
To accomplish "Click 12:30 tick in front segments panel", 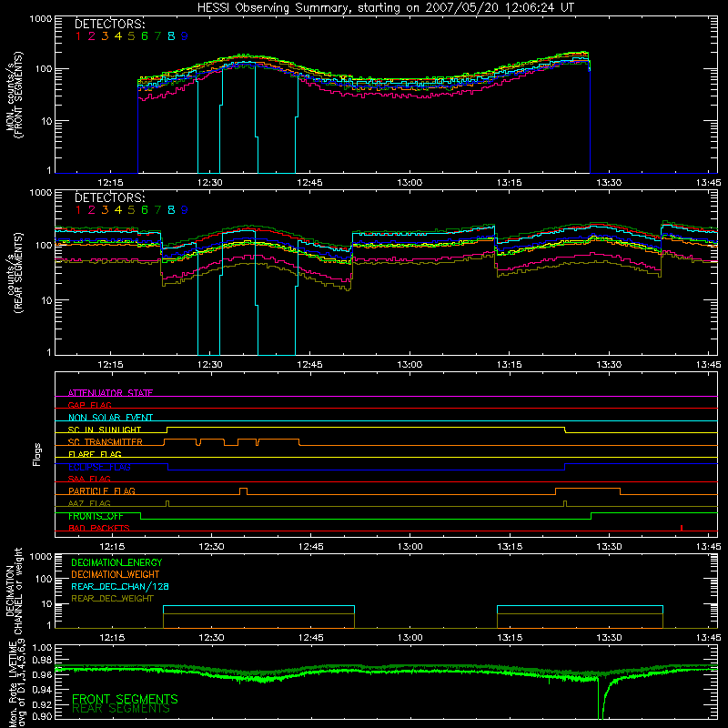I will (210, 183).
